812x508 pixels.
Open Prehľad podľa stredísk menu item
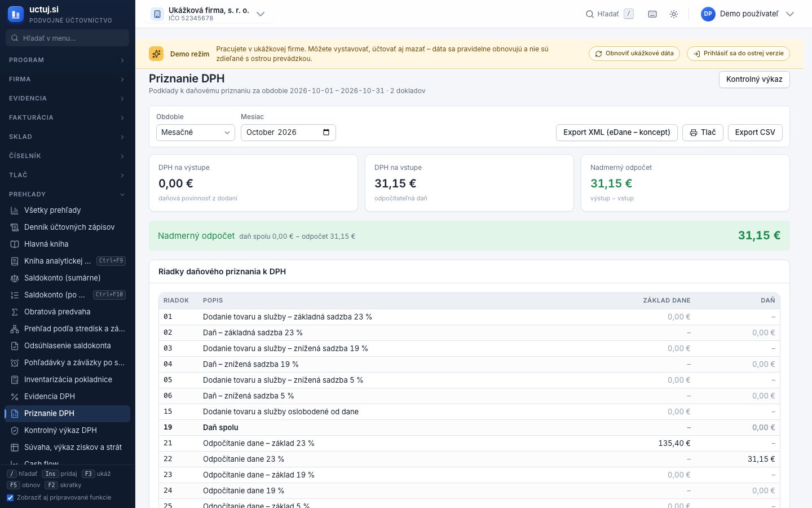[x=67, y=329]
